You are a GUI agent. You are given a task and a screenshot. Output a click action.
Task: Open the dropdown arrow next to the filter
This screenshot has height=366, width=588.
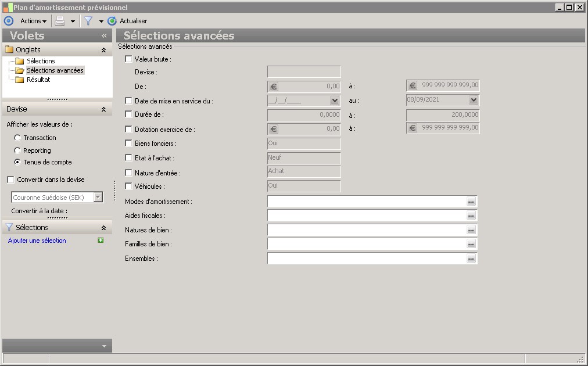pos(101,21)
